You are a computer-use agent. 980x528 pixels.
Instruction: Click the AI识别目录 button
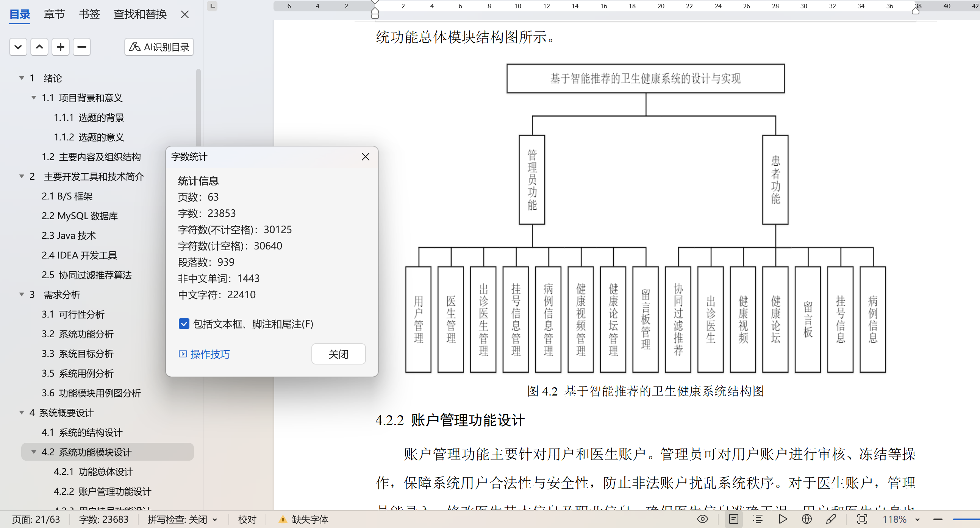click(x=159, y=47)
